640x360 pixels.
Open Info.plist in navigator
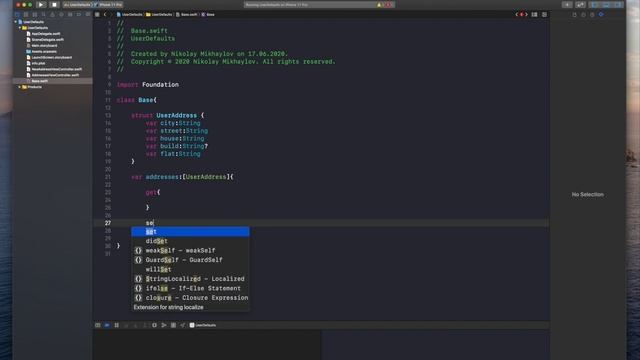38,63
